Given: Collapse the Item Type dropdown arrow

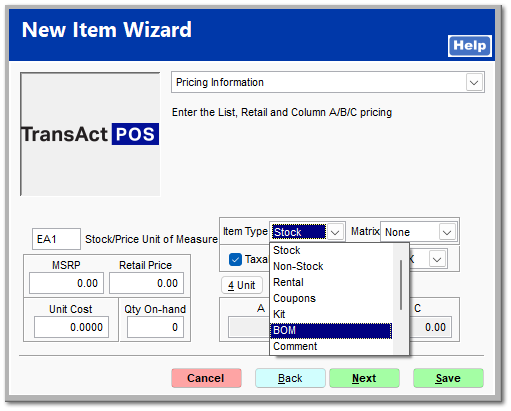Looking at the screenshot, I should (335, 232).
